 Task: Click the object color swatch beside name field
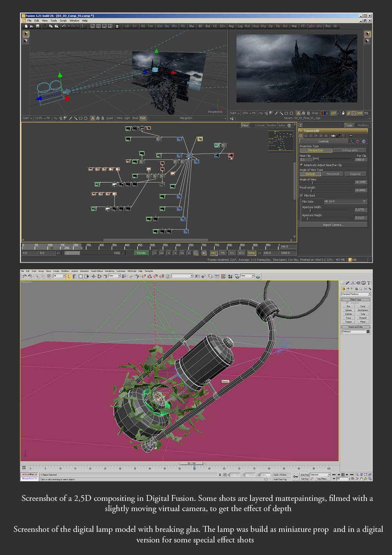(368, 332)
